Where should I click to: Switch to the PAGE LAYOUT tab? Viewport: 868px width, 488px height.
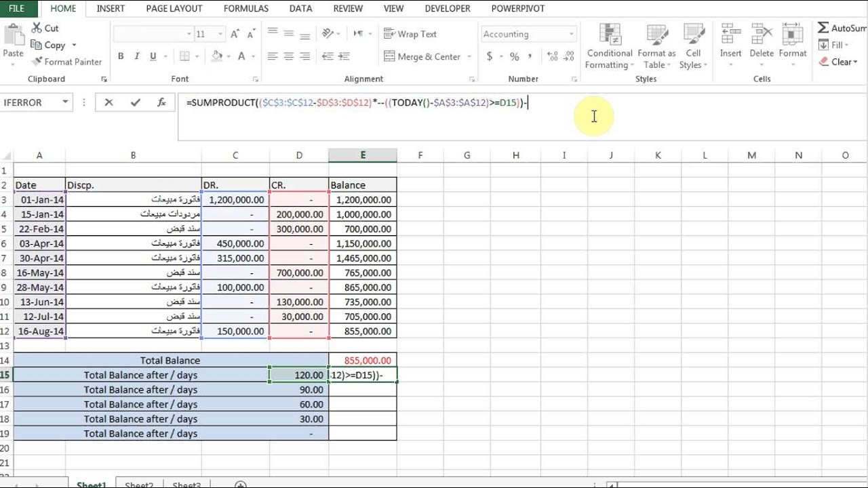click(174, 9)
